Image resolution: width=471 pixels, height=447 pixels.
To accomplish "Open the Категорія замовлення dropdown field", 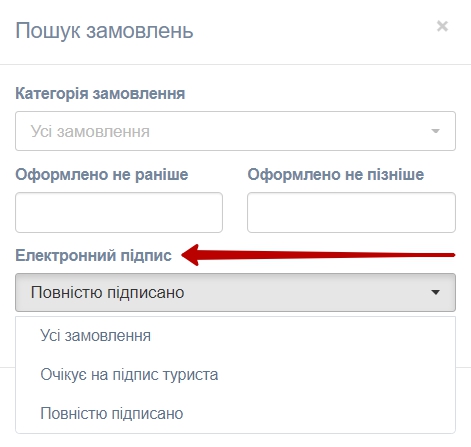I will click(x=235, y=131).
